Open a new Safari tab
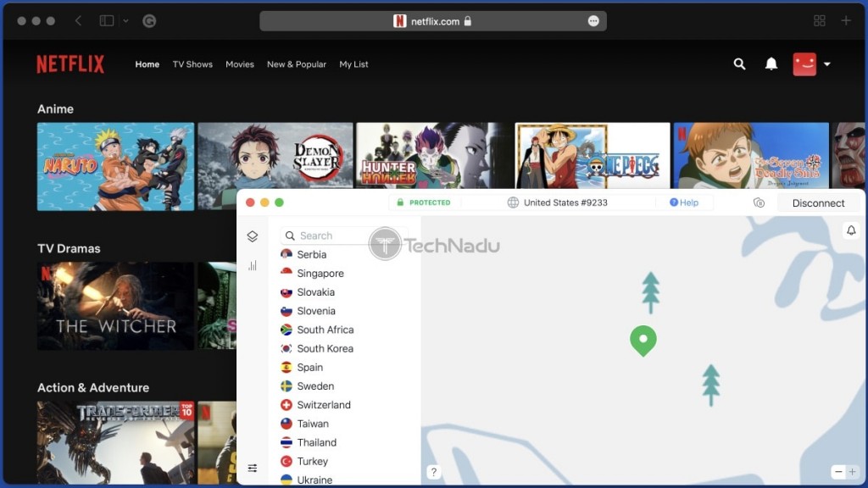868x488 pixels. (x=846, y=21)
